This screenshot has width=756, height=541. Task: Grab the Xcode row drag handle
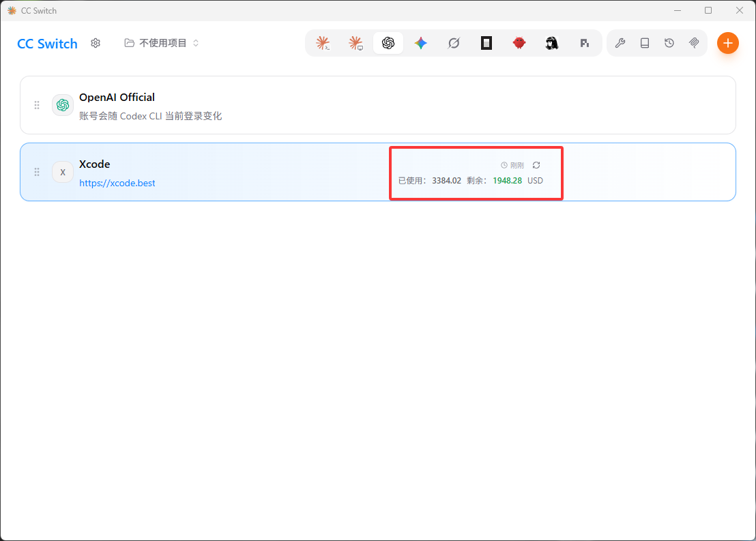click(37, 172)
